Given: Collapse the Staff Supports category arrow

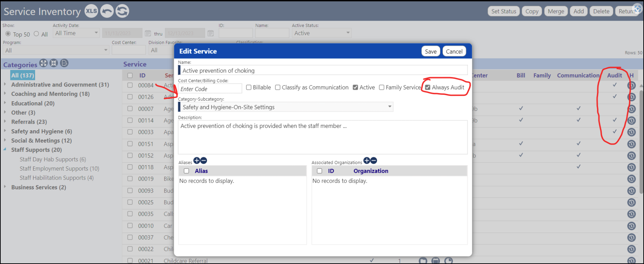Looking at the screenshot, I should (5, 150).
